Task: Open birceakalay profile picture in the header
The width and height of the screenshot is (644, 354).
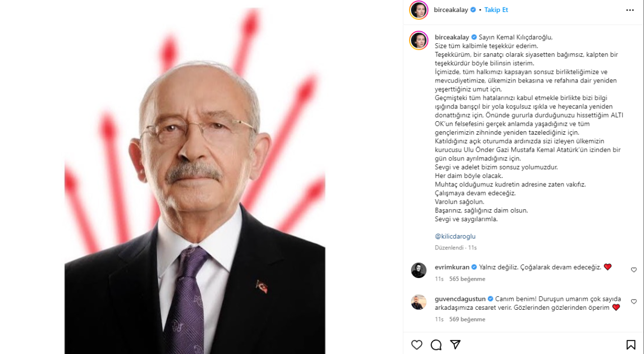Action: click(x=419, y=10)
